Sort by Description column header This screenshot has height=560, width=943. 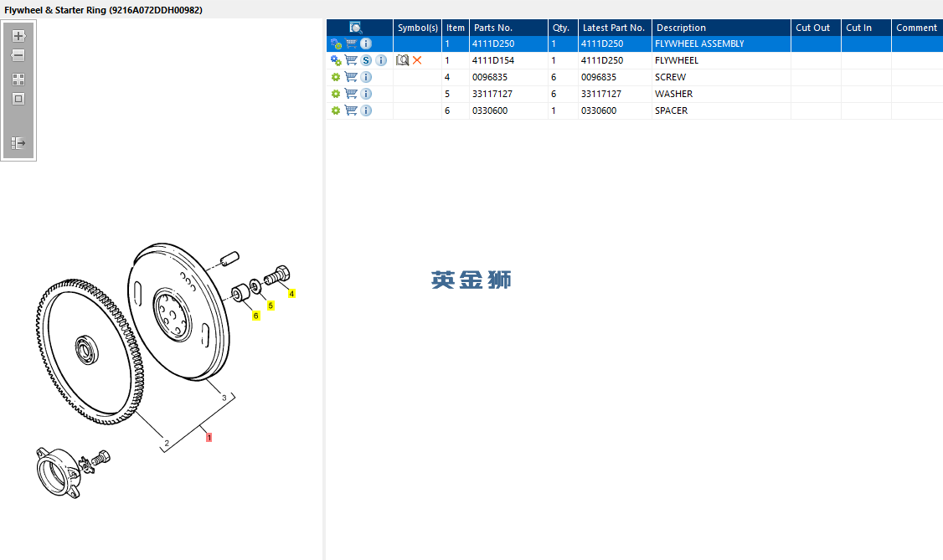tap(721, 28)
